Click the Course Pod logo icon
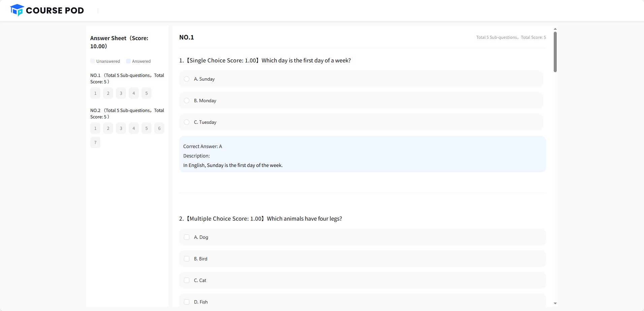 pyautogui.click(x=17, y=10)
